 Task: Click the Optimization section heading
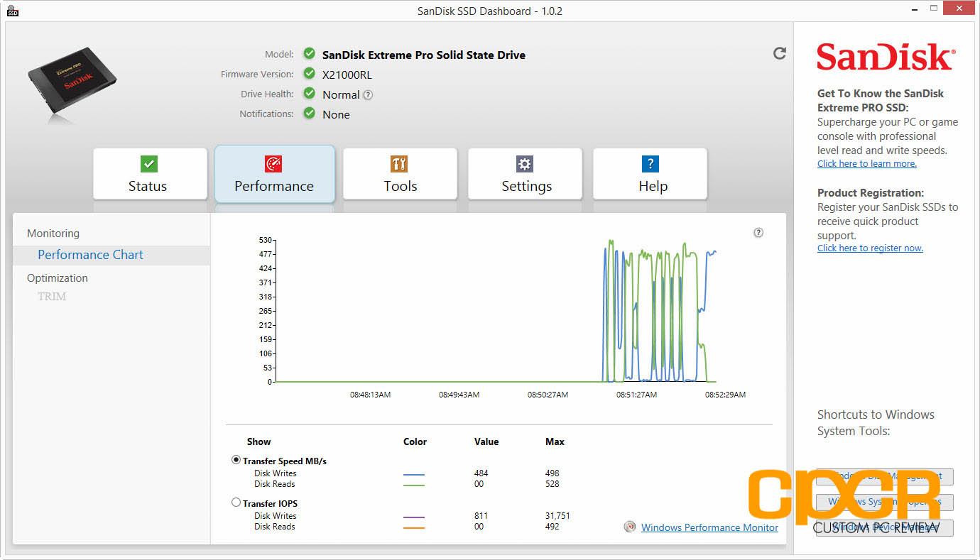[58, 278]
